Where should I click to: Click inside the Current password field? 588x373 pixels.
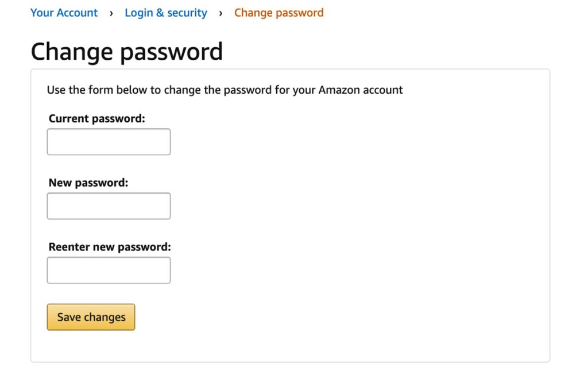pyautogui.click(x=108, y=141)
